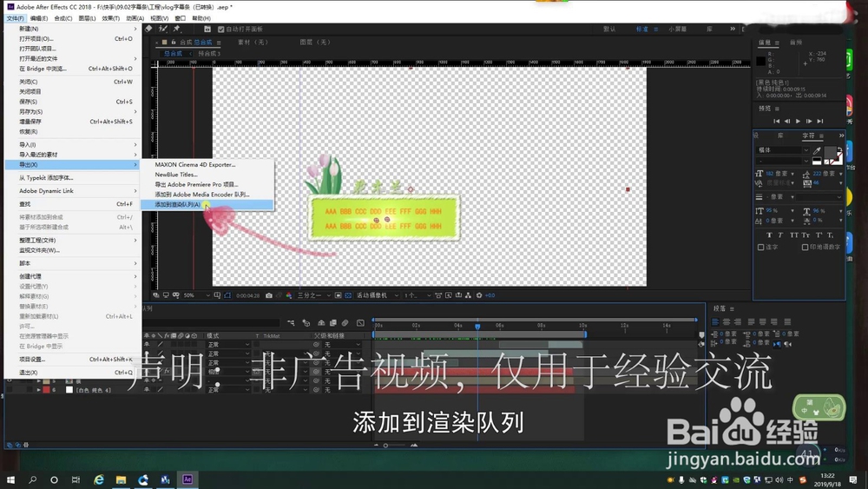This screenshot has width=868, height=489.
Task: Click Browse in Bridge menu item
Action: (72, 69)
